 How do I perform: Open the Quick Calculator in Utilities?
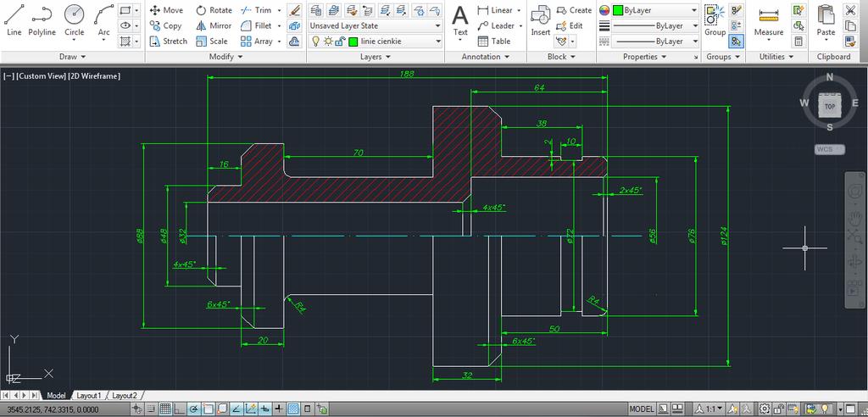click(x=798, y=41)
